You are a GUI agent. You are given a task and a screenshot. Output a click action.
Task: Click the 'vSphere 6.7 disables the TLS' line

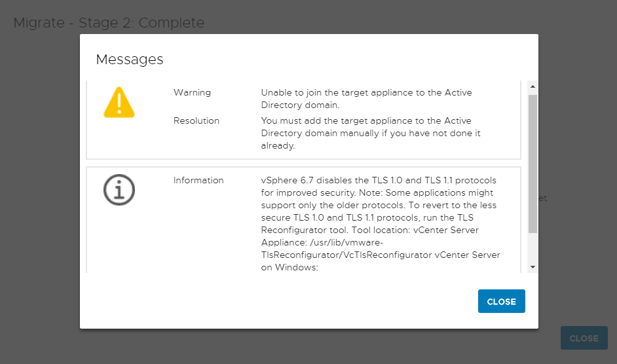pos(379,180)
